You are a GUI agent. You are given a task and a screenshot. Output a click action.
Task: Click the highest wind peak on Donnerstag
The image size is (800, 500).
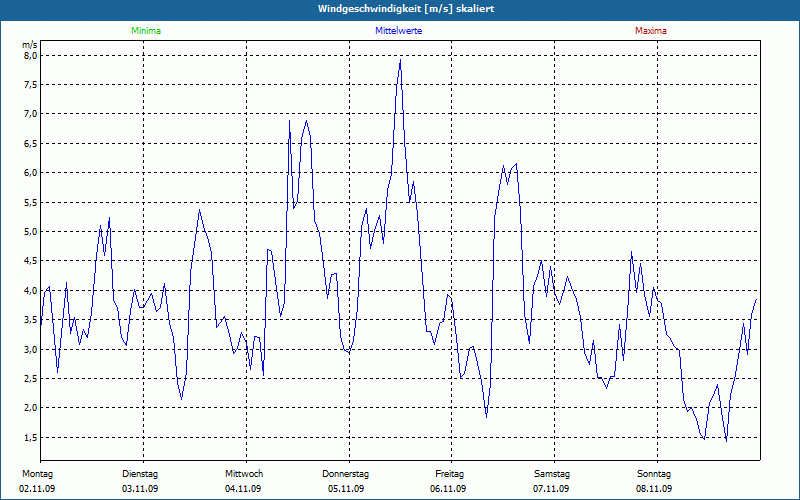[401, 60]
